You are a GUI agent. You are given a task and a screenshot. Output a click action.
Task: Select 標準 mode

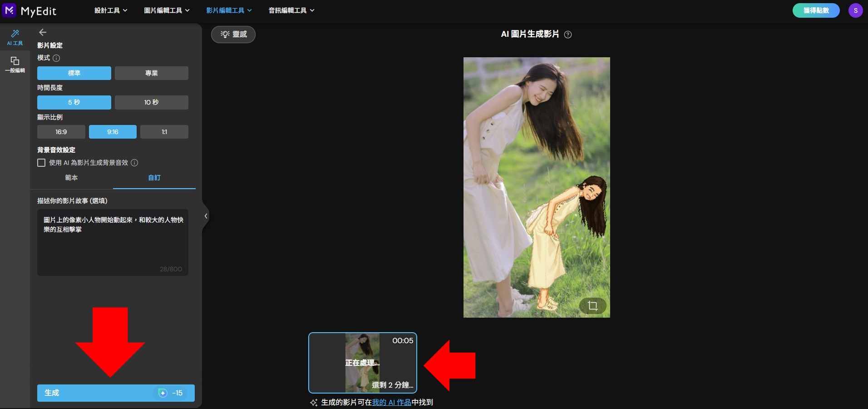tap(74, 73)
